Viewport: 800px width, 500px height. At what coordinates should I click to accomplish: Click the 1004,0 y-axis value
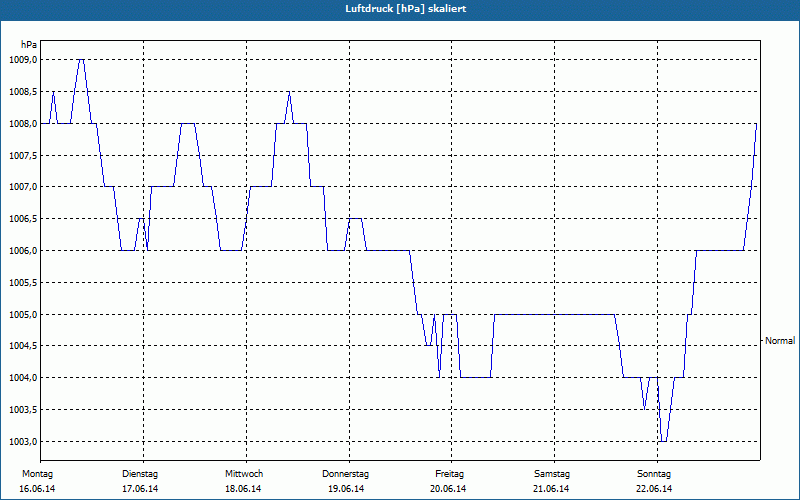(23, 378)
